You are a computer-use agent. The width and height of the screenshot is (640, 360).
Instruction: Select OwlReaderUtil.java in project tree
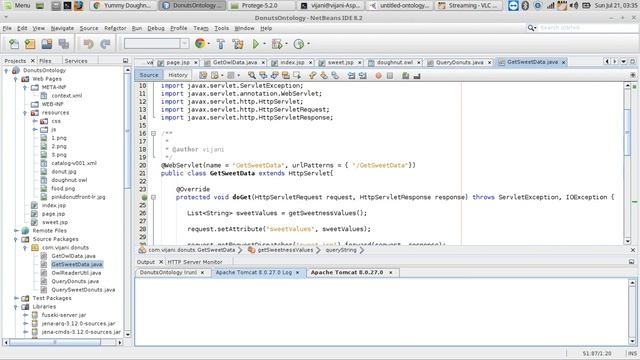click(x=76, y=273)
